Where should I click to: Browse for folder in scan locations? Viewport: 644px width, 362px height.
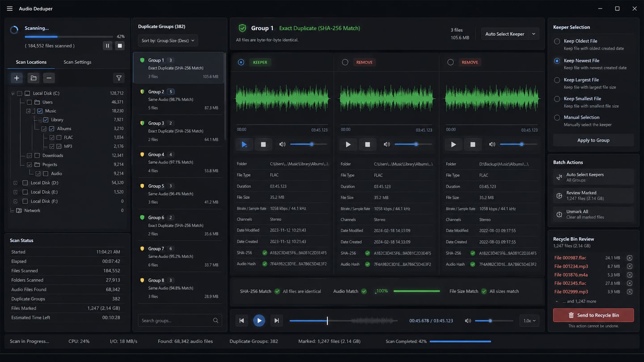coord(33,78)
